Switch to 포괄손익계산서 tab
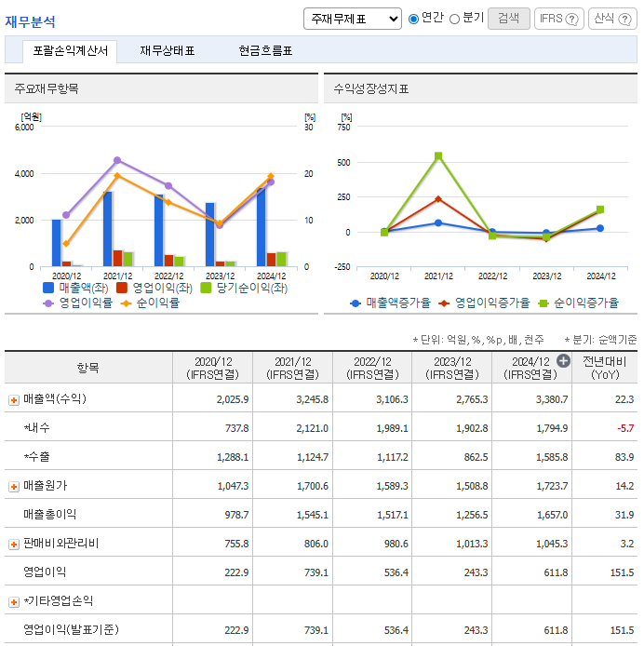Screen dimensions: 644x646 click(x=70, y=51)
